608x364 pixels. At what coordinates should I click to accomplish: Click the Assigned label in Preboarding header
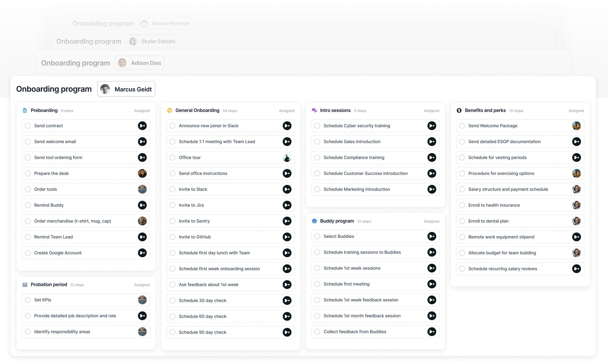pyautogui.click(x=142, y=111)
